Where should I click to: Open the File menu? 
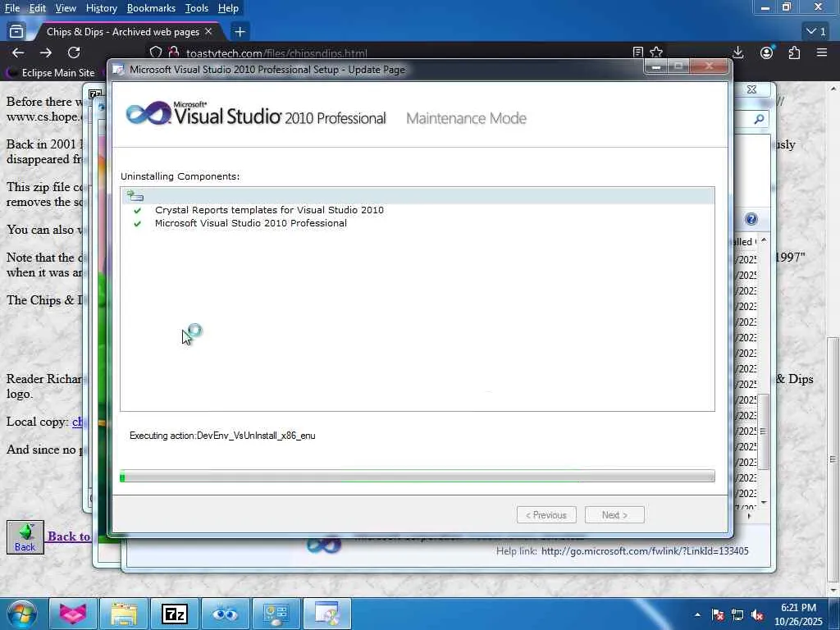point(12,8)
